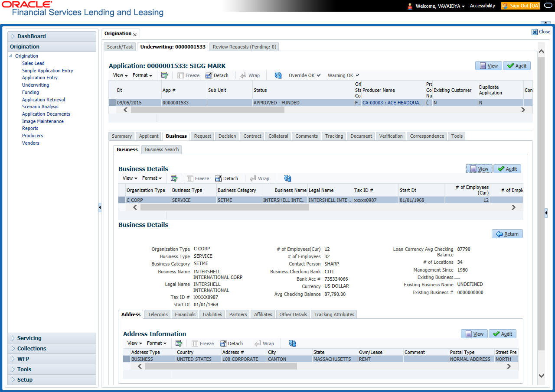
Task: Click the query-by-example icon in Application toolbar
Action: [164, 75]
